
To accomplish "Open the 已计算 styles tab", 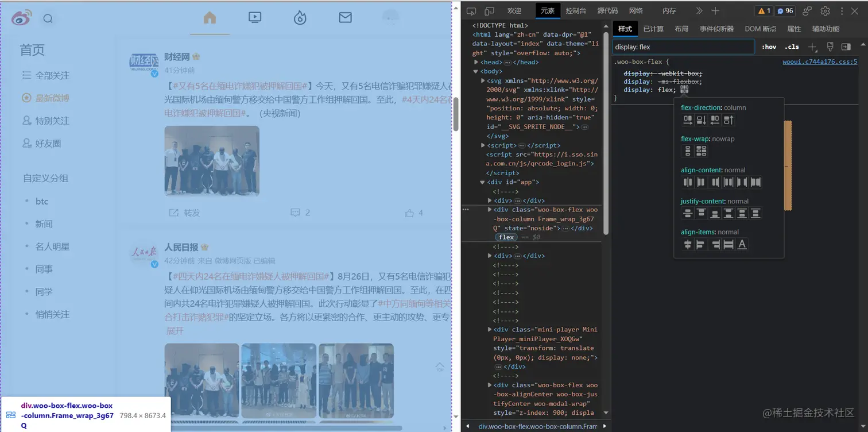I will click(653, 29).
